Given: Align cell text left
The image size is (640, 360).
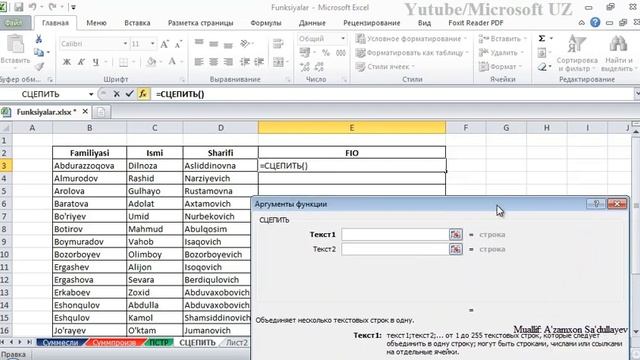Looking at the screenshot, I should click(199, 62).
